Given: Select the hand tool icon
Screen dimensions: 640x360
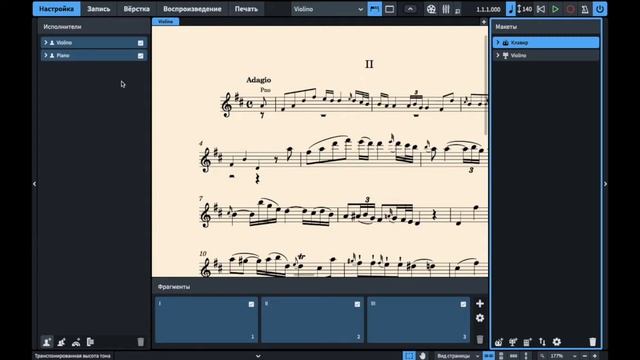Looking at the screenshot, I should tap(422, 356).
